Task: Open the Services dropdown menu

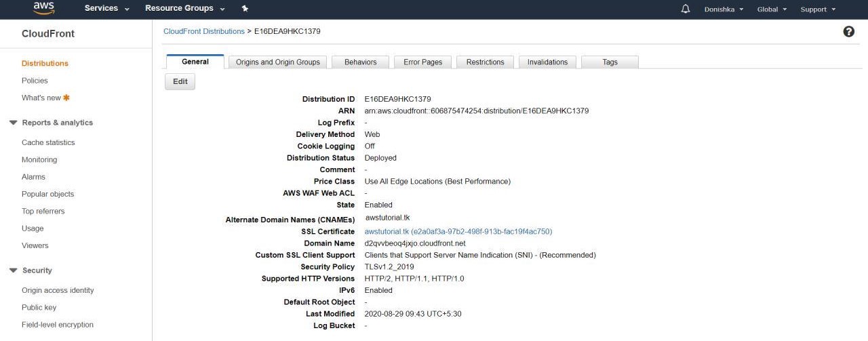Action: point(107,8)
